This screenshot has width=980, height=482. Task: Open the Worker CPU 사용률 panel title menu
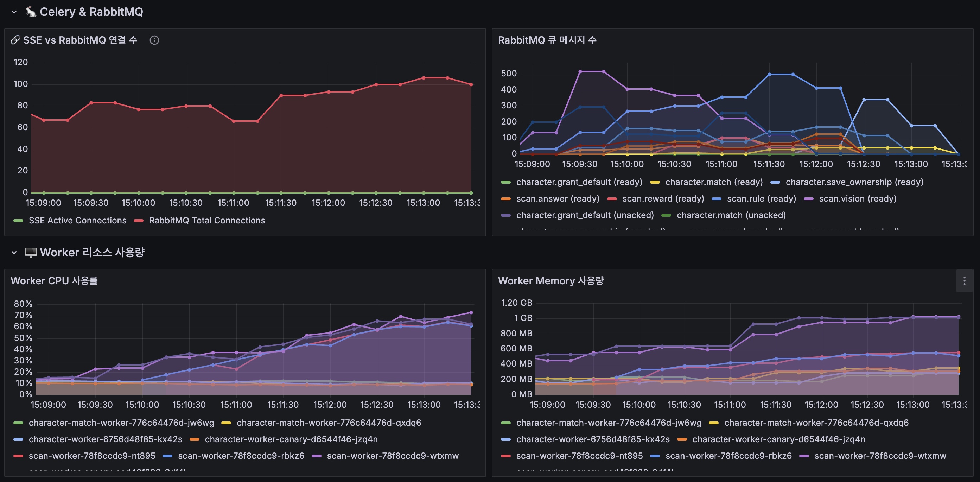click(x=54, y=281)
